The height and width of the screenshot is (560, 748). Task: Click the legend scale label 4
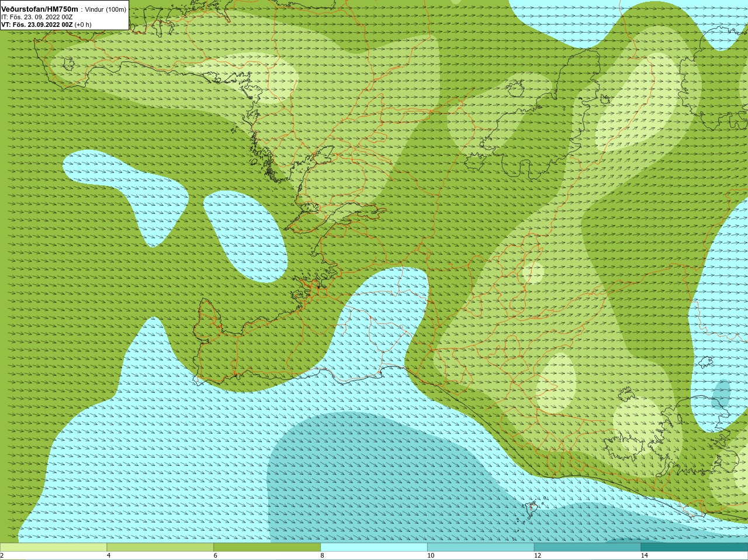[109, 556]
